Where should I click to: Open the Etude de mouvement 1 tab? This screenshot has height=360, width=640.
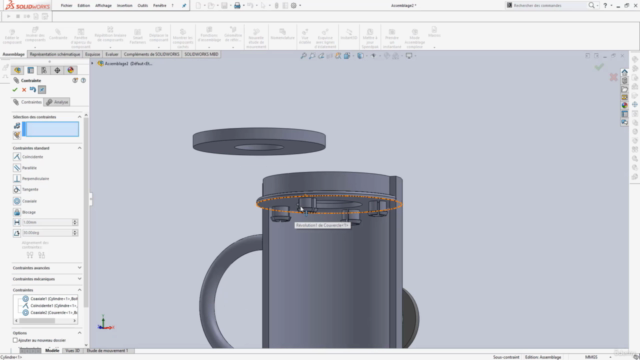(x=107, y=351)
